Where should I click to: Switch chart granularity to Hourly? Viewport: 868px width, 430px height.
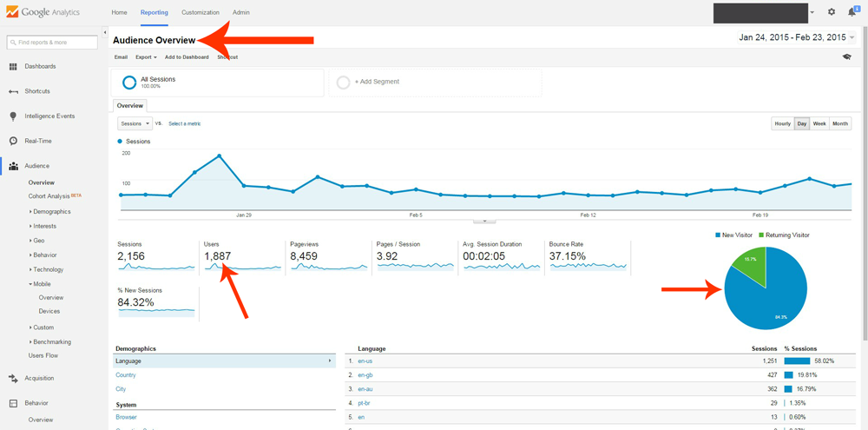coord(782,124)
